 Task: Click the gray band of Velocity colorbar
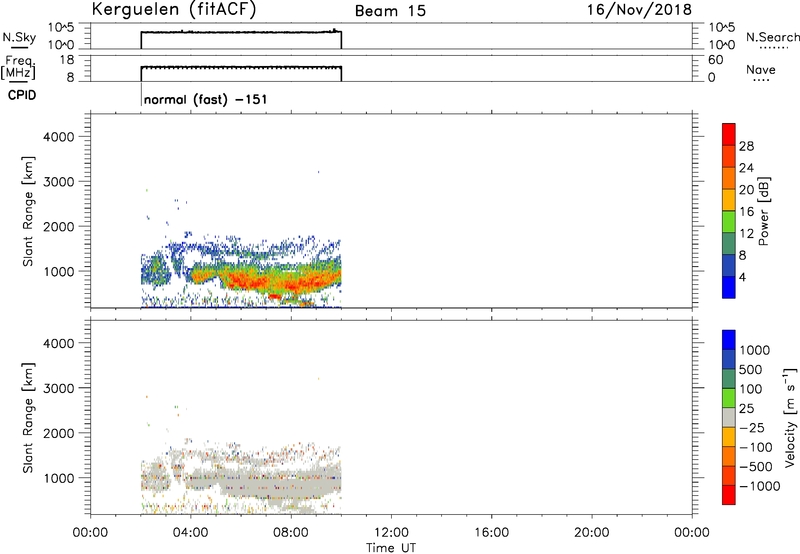tap(729, 418)
